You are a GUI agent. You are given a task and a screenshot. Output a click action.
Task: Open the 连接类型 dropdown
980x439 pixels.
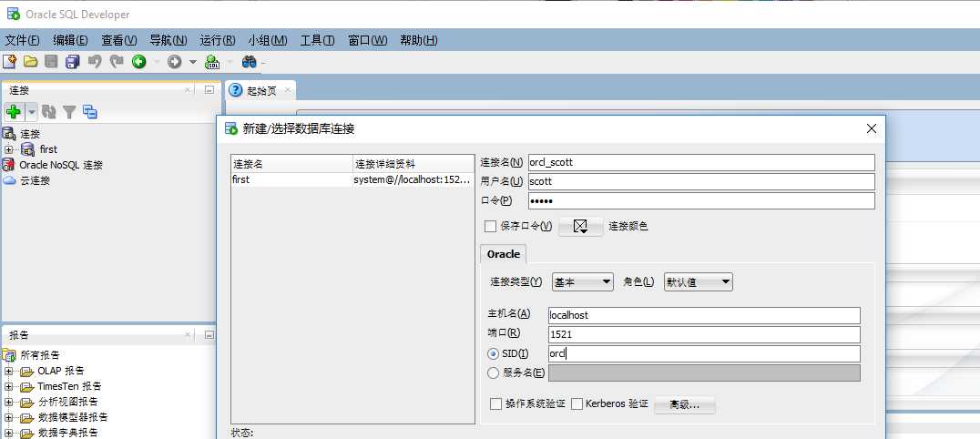pyautogui.click(x=583, y=282)
